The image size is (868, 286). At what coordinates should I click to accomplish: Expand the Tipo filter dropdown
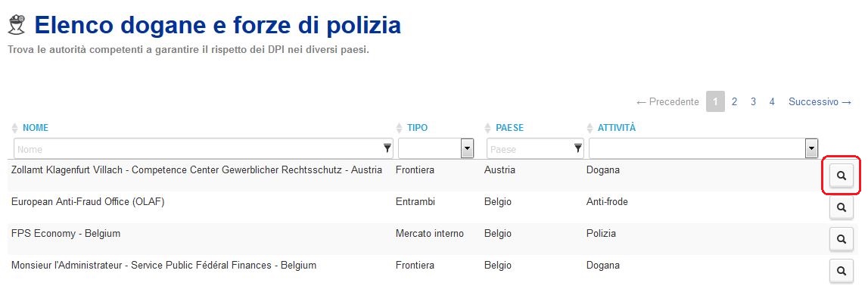(436, 148)
